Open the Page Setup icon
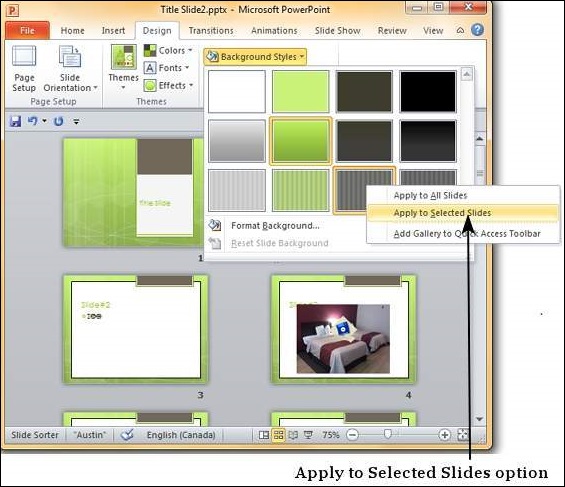Image resolution: width=565 pixels, height=487 pixels. [24, 68]
